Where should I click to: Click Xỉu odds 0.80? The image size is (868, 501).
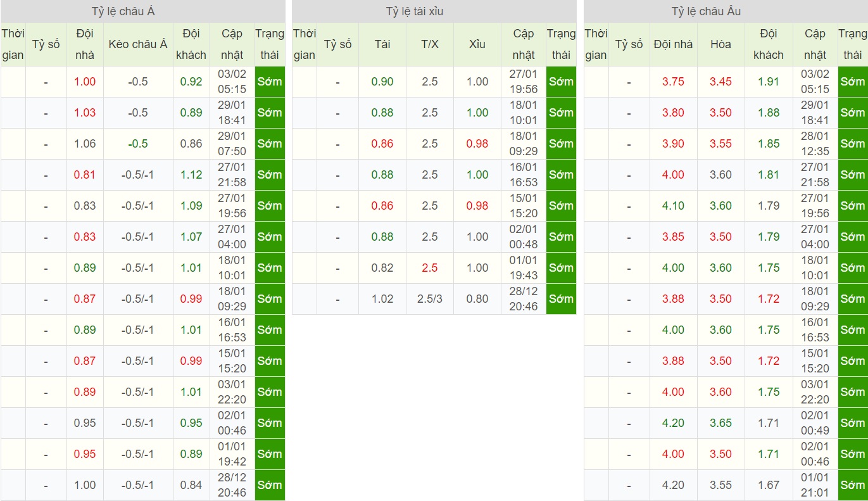477,299
